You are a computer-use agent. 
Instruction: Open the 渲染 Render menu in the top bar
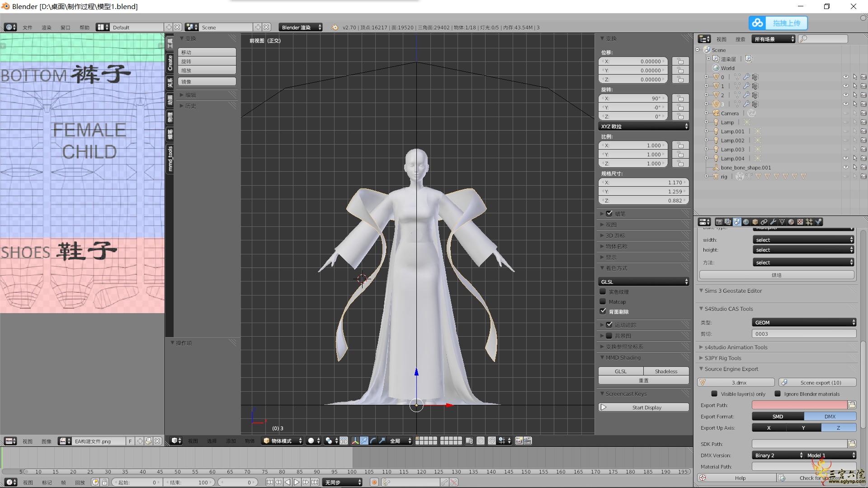click(x=47, y=28)
